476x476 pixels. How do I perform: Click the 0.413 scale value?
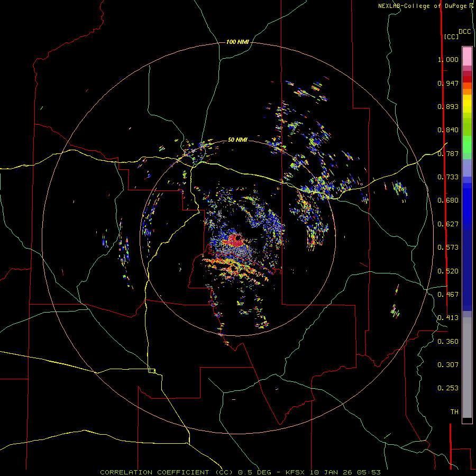[448, 318]
